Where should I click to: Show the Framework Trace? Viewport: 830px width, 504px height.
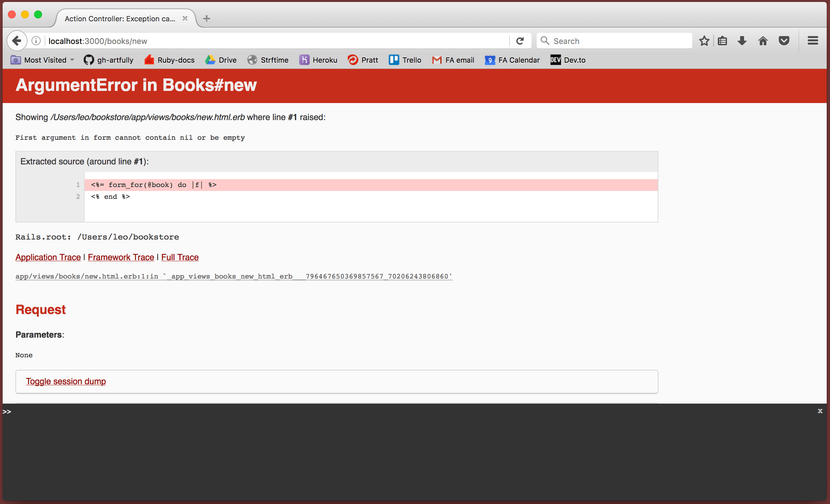tap(121, 257)
